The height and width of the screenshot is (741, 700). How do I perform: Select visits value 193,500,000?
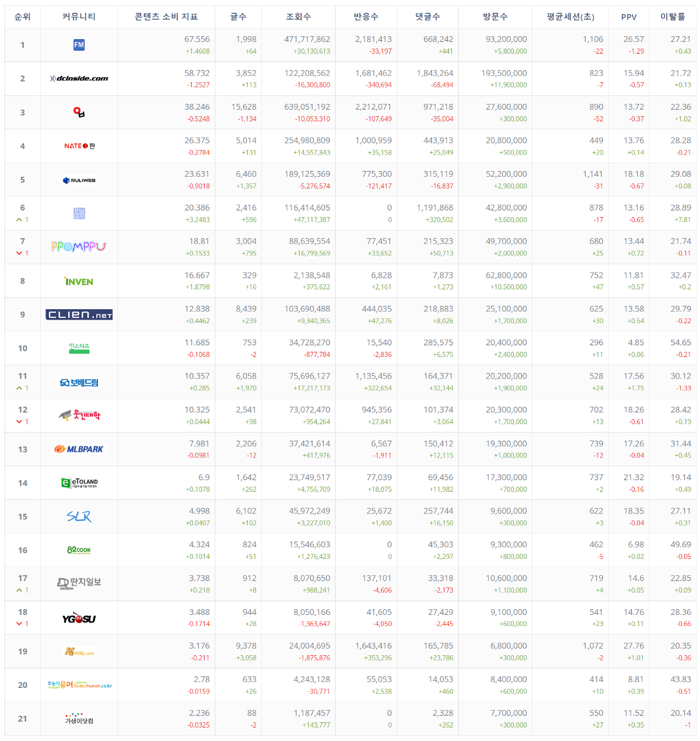(x=504, y=73)
